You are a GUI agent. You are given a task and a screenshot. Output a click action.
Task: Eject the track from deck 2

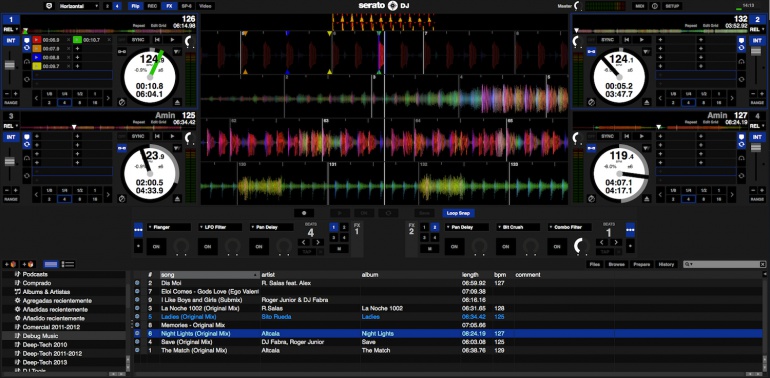(646, 103)
